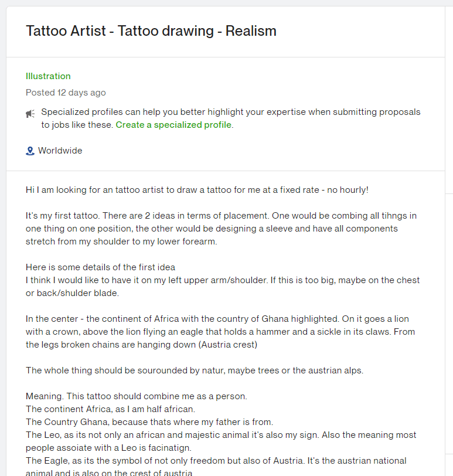Click the 'Worldwide' location label

(x=60, y=151)
